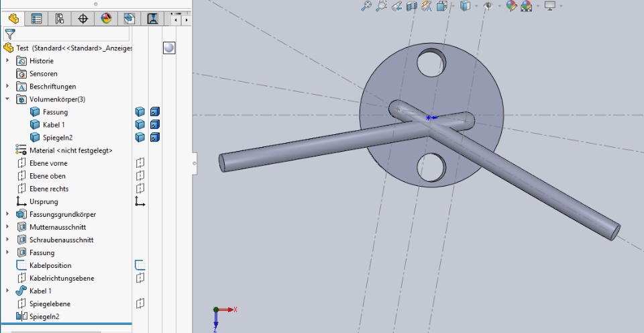Open the hide/show items dropdown arrow
Screen dimensions: 644x333
499,6
